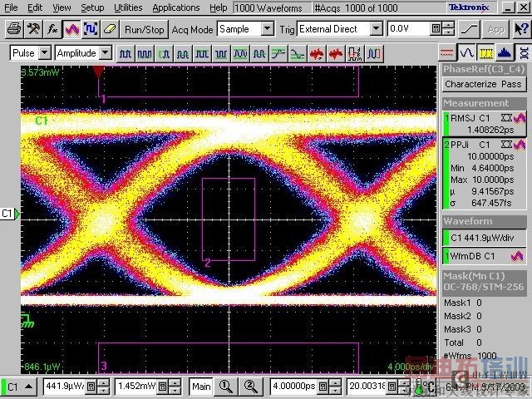532x399 pixels.
Task: Select the green rise-time edge measurement icon
Action: click(x=278, y=53)
